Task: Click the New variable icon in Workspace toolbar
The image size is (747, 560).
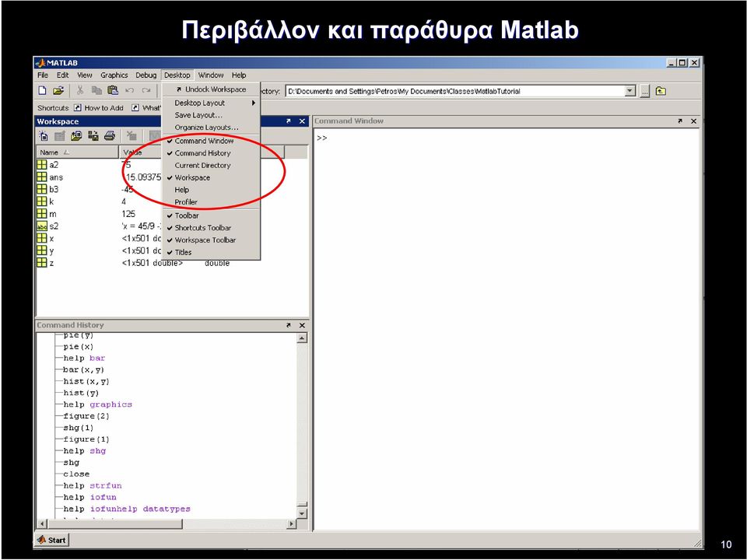Action: pos(44,136)
